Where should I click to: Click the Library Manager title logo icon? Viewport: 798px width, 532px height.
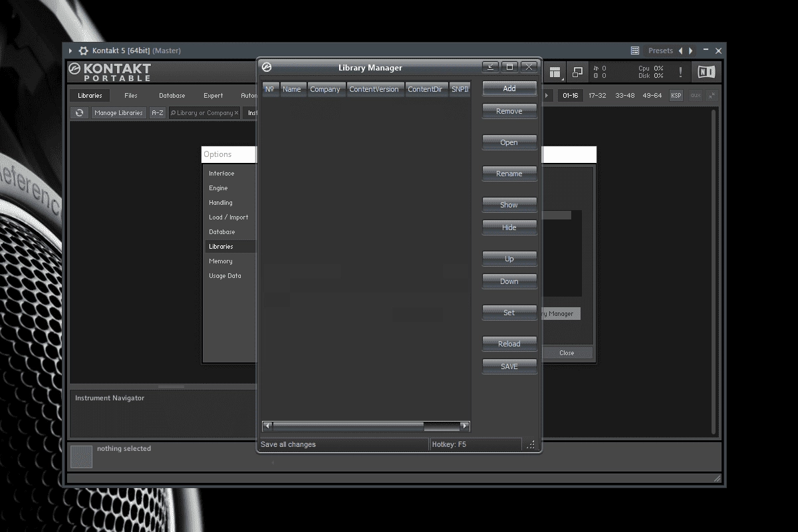267,67
